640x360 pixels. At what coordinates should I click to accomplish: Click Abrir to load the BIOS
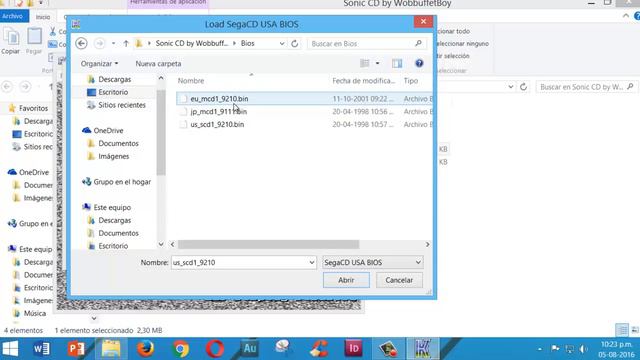(x=346, y=280)
